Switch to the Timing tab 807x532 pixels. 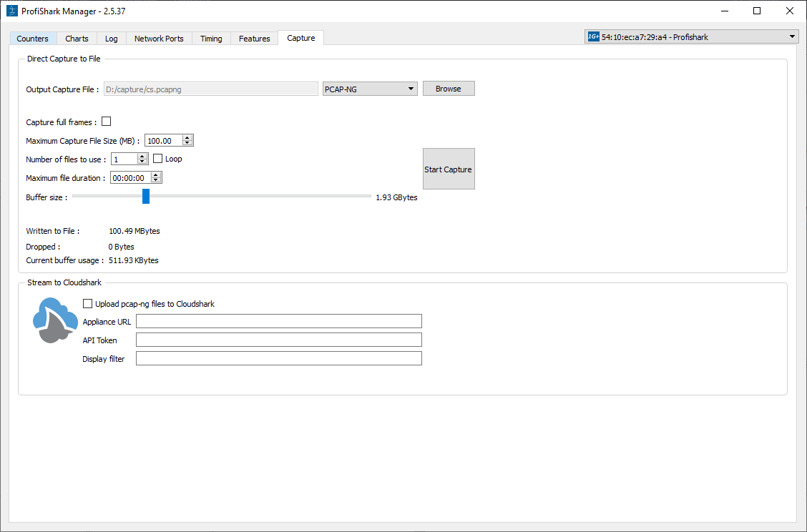(211, 39)
